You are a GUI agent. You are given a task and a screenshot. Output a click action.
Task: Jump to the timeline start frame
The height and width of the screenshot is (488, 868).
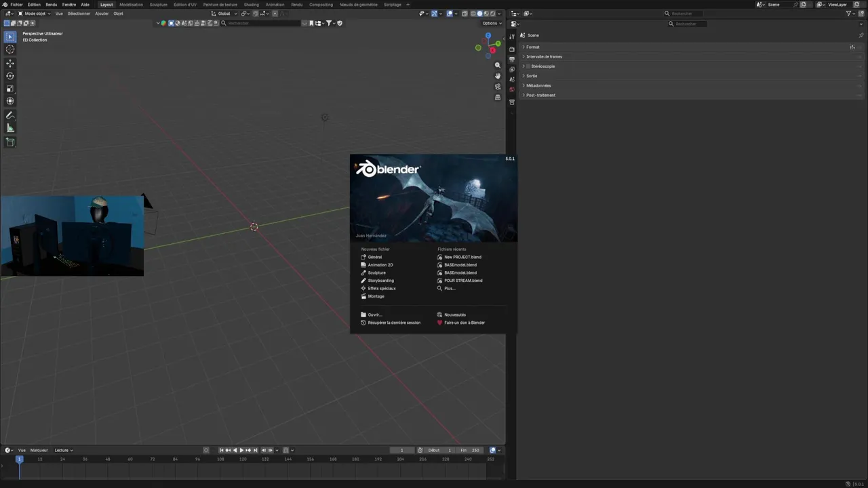221,450
